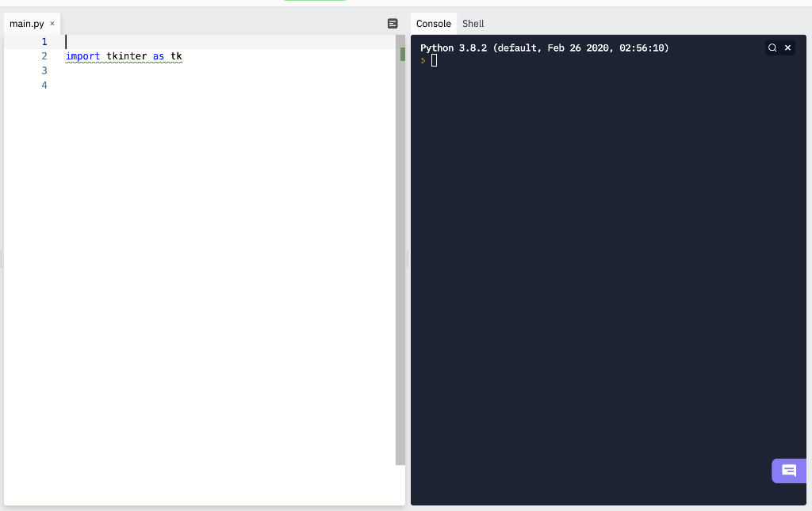Click the console command prompt

coord(435,60)
